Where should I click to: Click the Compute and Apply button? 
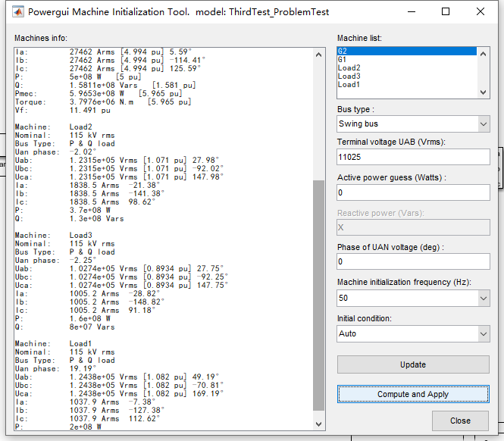click(x=413, y=394)
